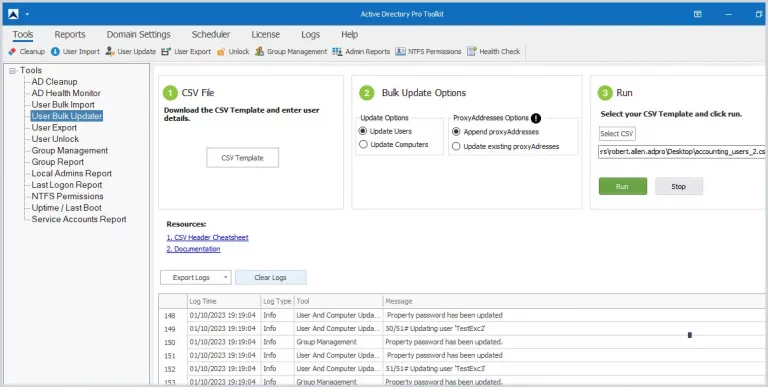Open the CSV Header Cheatsheet link
This screenshot has width=768, height=387.
[x=208, y=238]
